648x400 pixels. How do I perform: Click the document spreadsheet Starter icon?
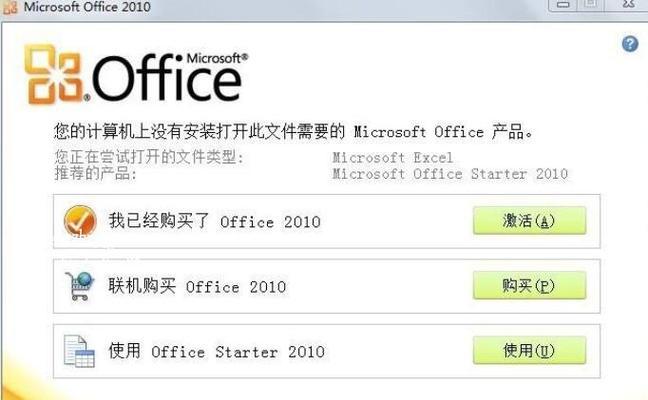coord(79,351)
